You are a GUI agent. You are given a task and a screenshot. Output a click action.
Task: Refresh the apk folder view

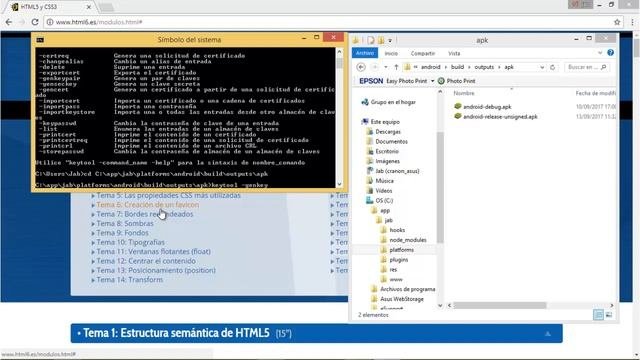click(553, 67)
